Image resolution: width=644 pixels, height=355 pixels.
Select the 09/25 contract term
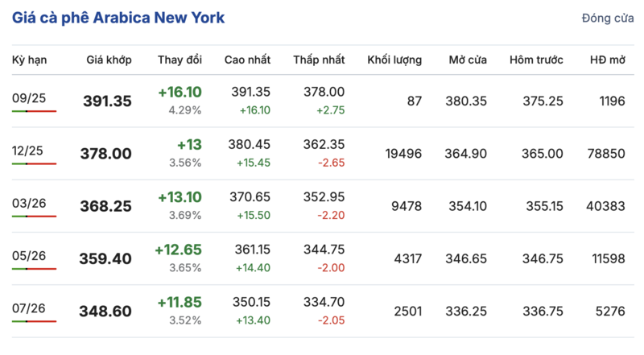pos(28,97)
